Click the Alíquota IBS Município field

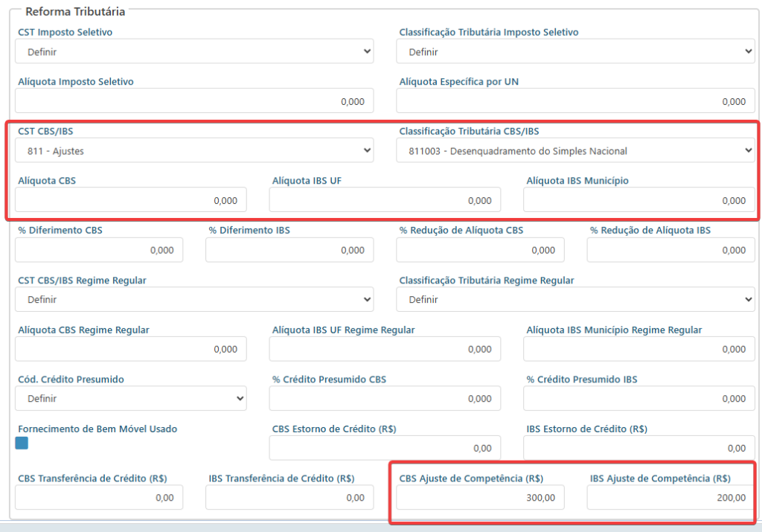click(x=639, y=200)
